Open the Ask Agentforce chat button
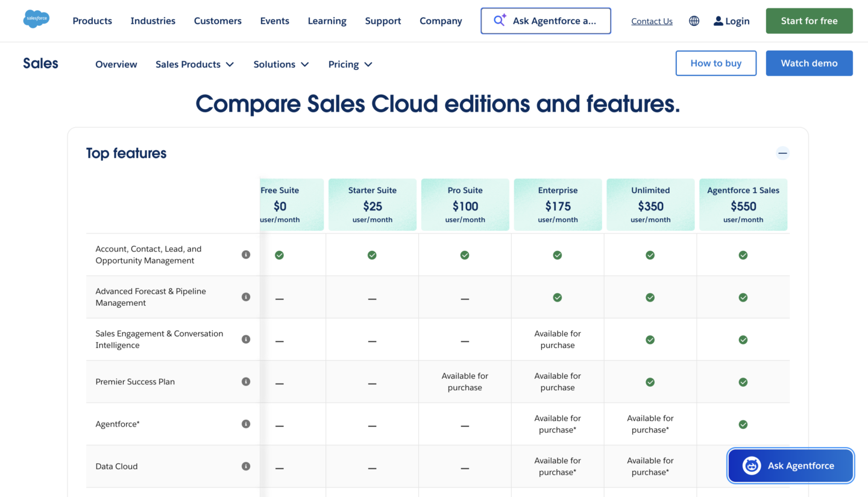 [x=791, y=466]
